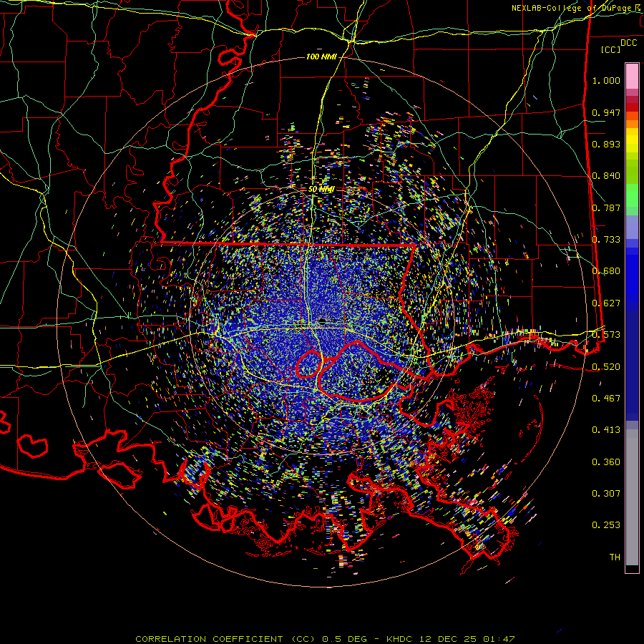Click the [CC] legend heading
This screenshot has height=644, width=644.
click(610, 49)
